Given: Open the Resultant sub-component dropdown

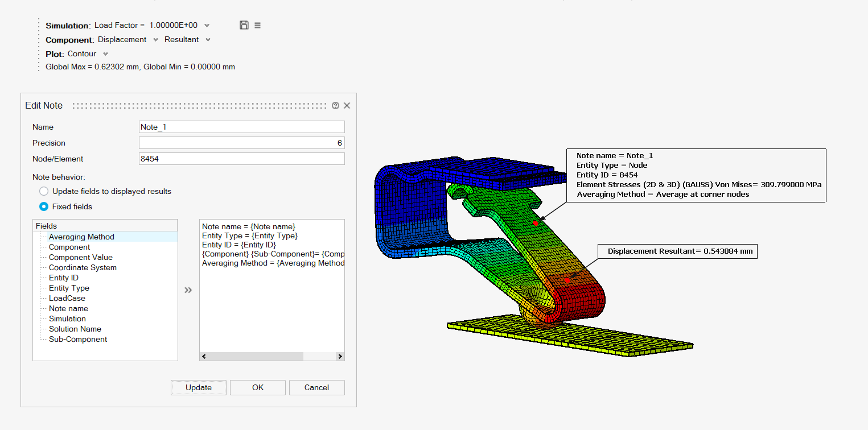Looking at the screenshot, I should pos(208,40).
